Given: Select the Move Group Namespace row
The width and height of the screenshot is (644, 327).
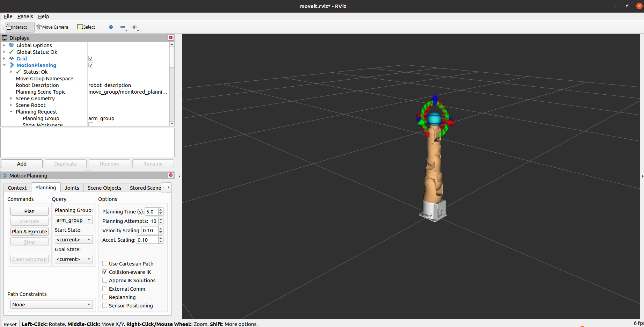Looking at the screenshot, I should coord(85,78).
